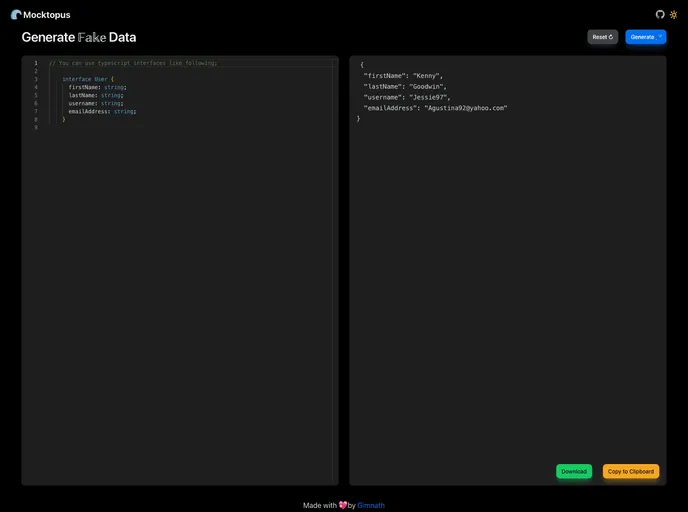The image size is (688, 512).
Task: Click the Reset button
Action: click(602, 37)
